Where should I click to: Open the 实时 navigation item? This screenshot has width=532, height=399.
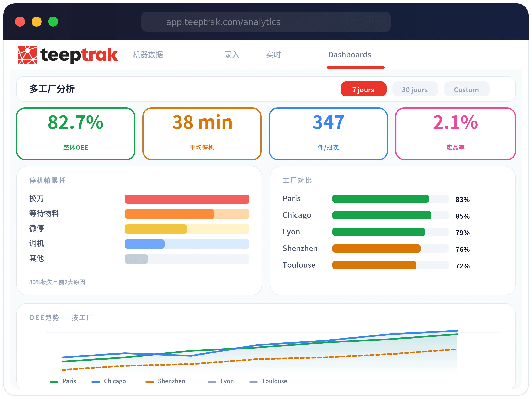[273, 55]
